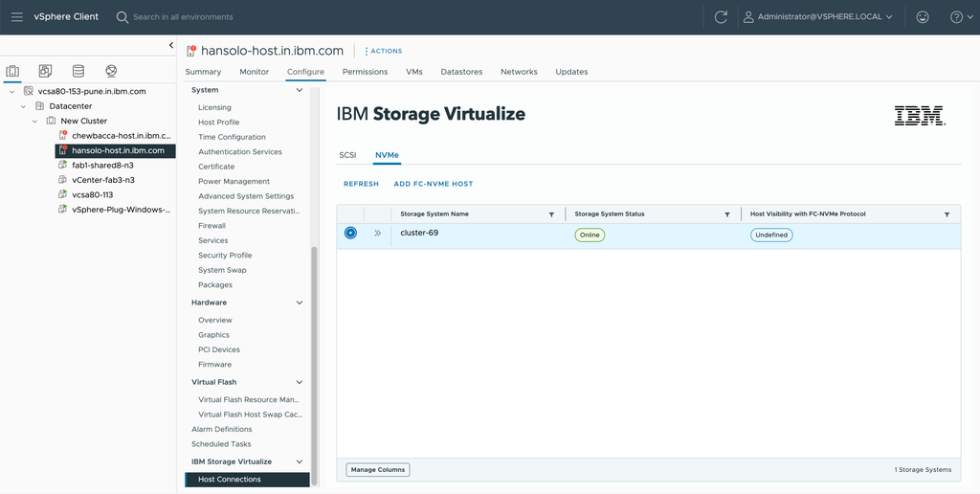The height and width of the screenshot is (494, 980).
Task: Click ADD FC-NVME HOST
Action: (434, 184)
